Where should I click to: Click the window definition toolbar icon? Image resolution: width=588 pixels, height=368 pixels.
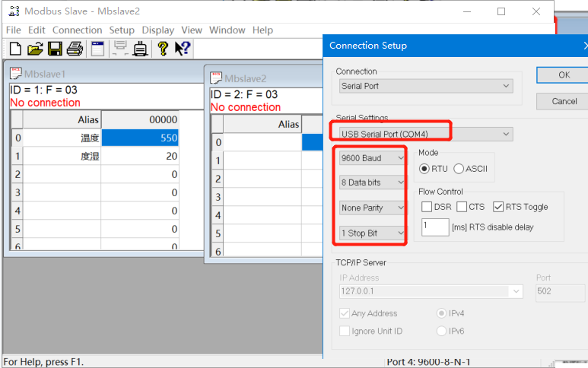click(97, 49)
